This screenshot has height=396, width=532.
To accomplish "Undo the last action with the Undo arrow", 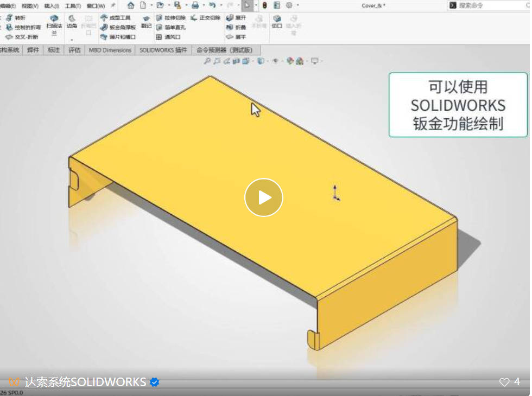I will click(212, 5).
